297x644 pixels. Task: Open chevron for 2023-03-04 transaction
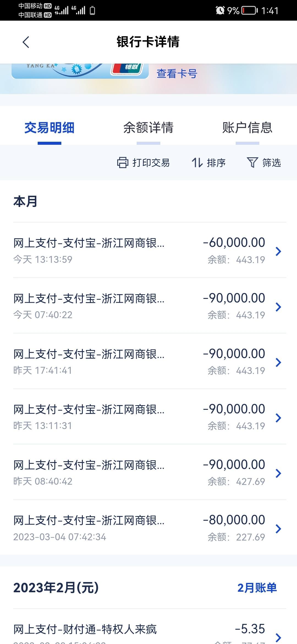pos(278,529)
